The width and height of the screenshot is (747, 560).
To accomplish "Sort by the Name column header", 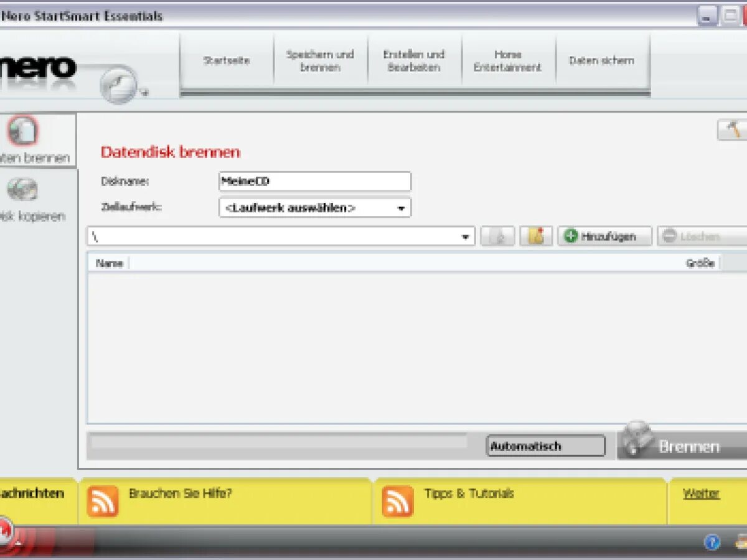I will point(109,263).
